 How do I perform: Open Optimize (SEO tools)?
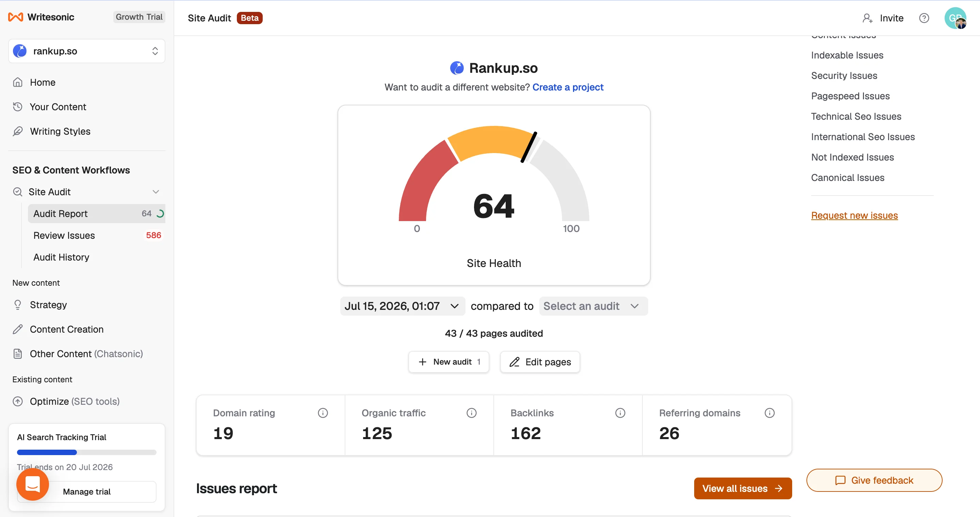point(75,401)
